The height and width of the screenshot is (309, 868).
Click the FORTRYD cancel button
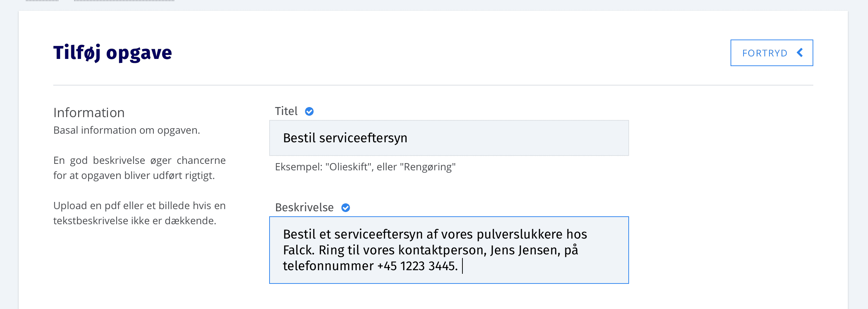coord(771,53)
